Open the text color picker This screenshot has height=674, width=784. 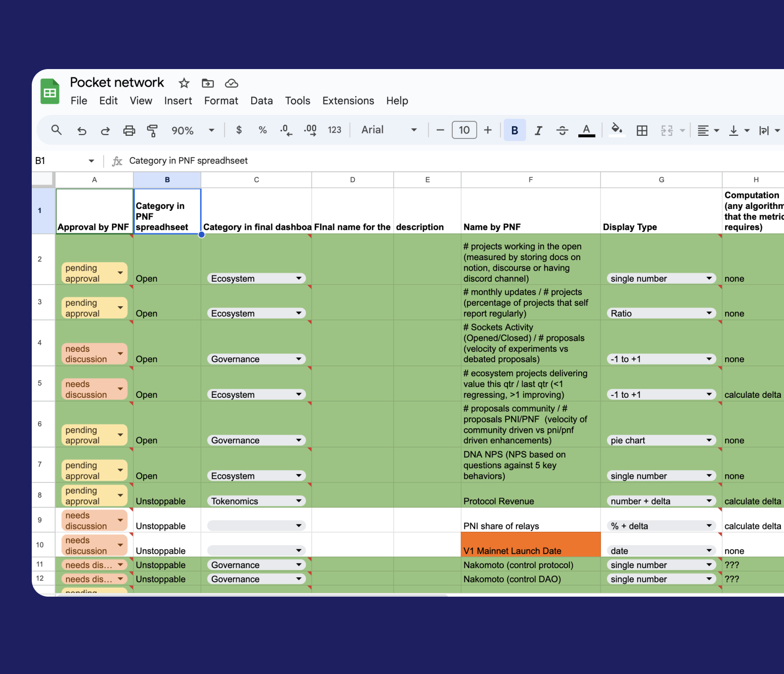coord(587,130)
